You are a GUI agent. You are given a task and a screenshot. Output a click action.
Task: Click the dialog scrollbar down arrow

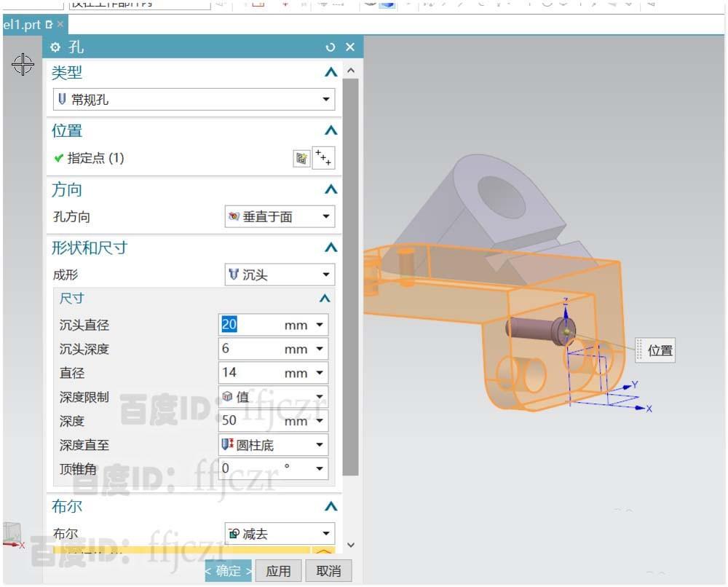[351, 544]
